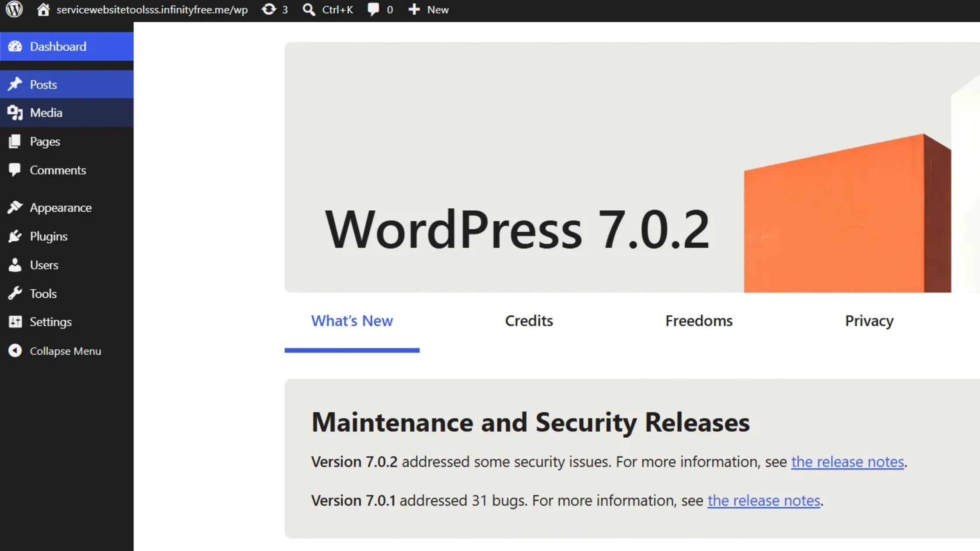This screenshot has width=980, height=551.
Task: Visit site servicewebsitetoolsss.infinityfree.me/wp link
Action: click(x=152, y=10)
